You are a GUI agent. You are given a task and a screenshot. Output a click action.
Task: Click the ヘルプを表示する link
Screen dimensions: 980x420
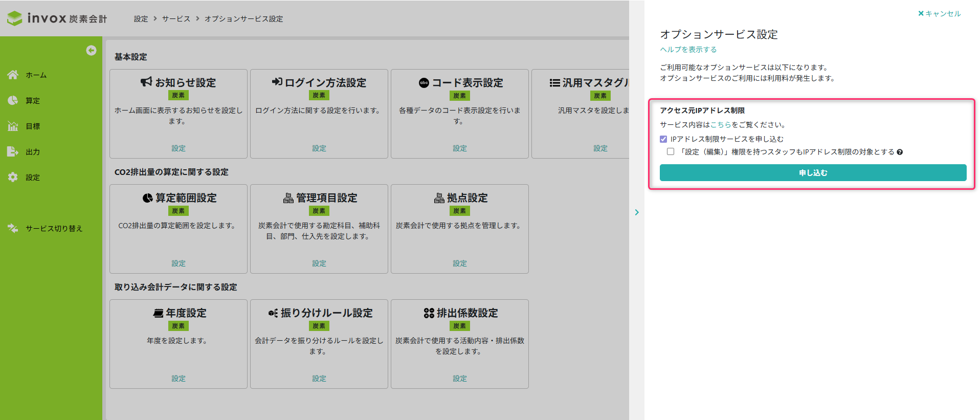point(688,50)
